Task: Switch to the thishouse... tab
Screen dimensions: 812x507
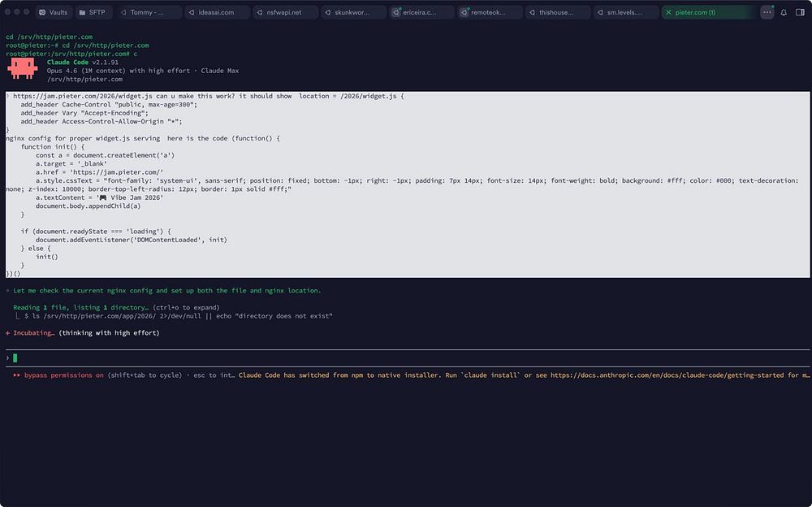Action: [x=558, y=12]
